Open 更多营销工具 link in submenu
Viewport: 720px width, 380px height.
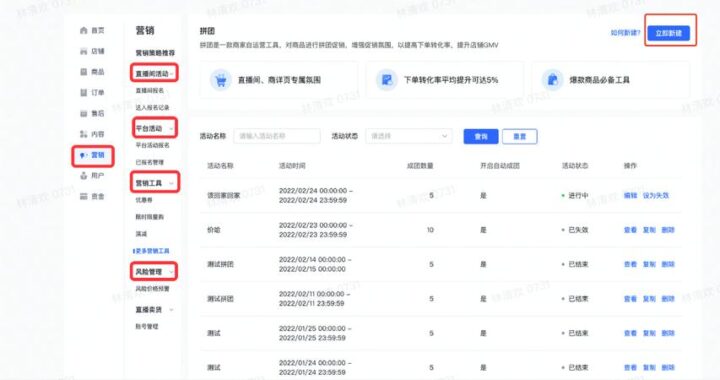pos(152,251)
